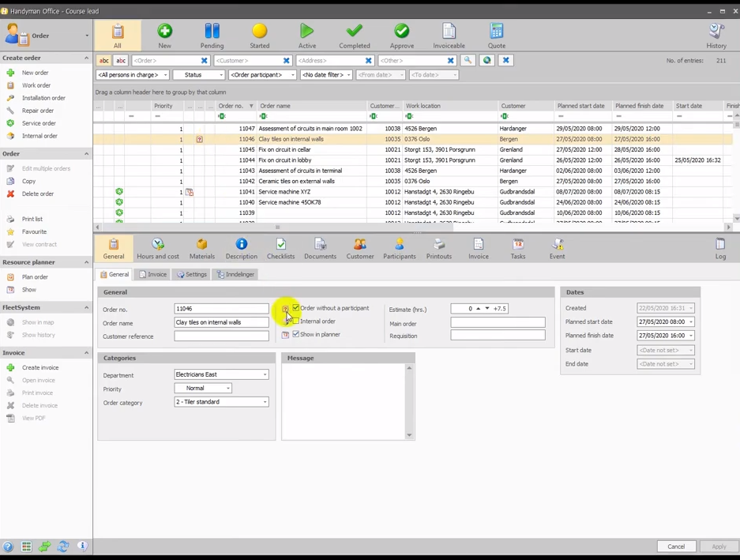The image size is (740, 560).
Task: Toggle Internal order checkbox
Action: pos(296,321)
